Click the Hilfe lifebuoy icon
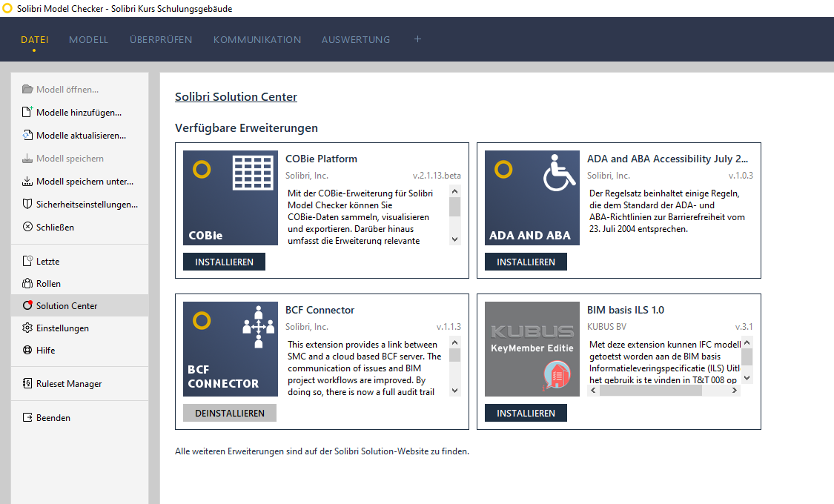The image size is (834, 504). 27,351
